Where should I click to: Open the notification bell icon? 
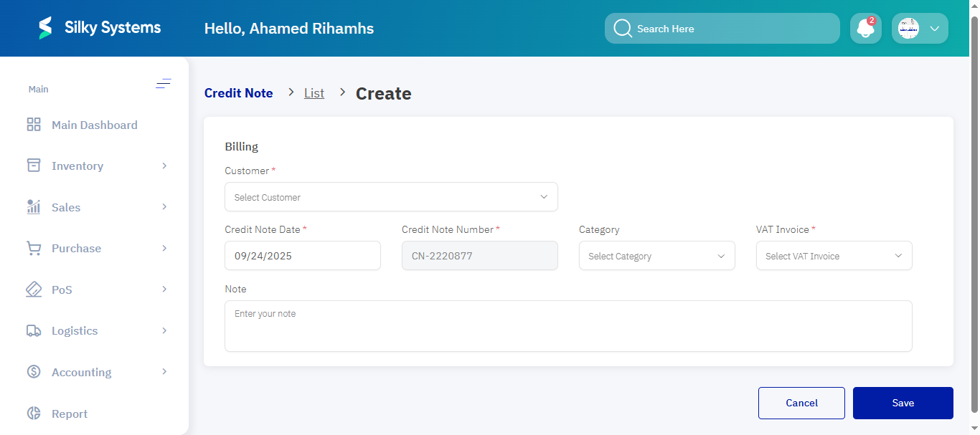pos(865,28)
